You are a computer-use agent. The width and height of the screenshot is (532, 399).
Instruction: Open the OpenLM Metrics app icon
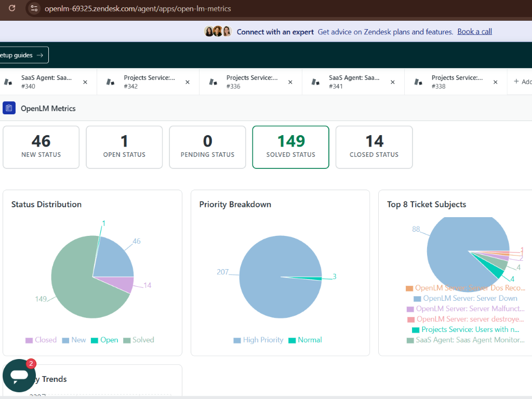(9, 108)
